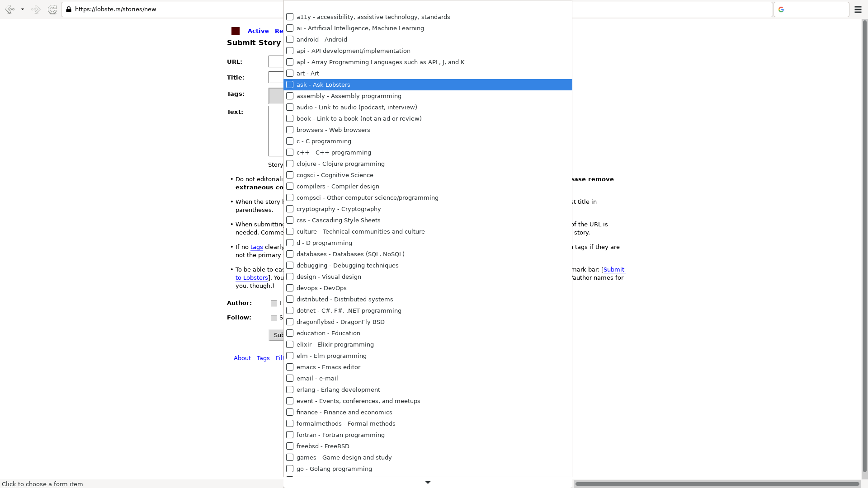The width and height of the screenshot is (868, 488).
Task: Enable the 'rust'-adjacent 'go - Golang programming' tag
Action: click(289, 469)
